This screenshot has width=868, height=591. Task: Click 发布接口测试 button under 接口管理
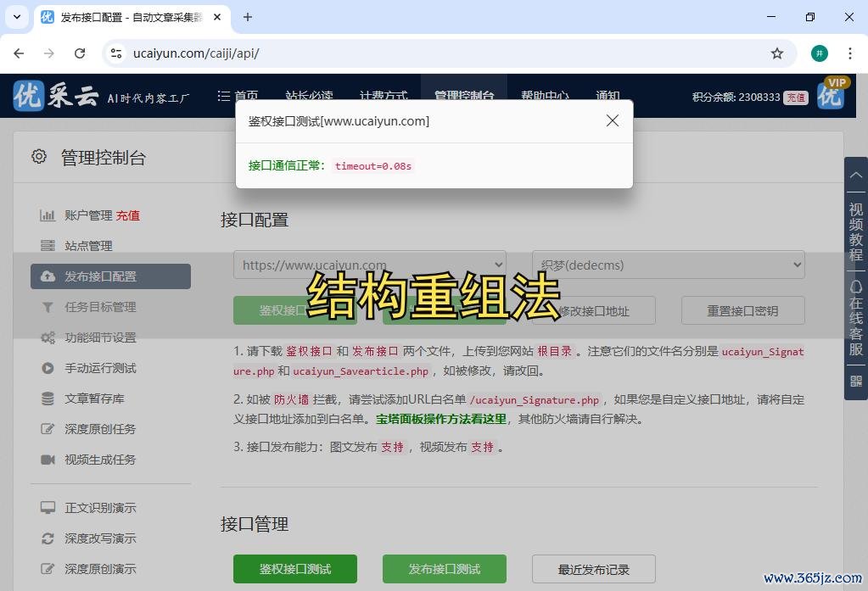click(445, 569)
